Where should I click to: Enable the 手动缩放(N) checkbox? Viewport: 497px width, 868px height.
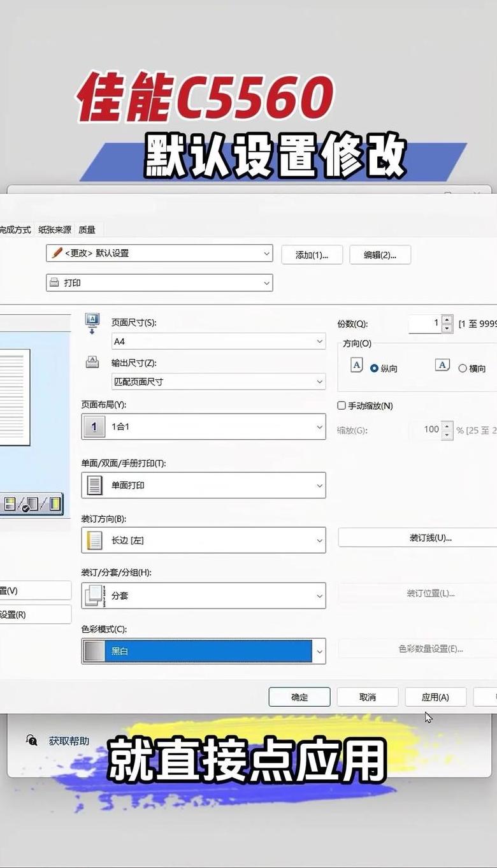(x=342, y=405)
